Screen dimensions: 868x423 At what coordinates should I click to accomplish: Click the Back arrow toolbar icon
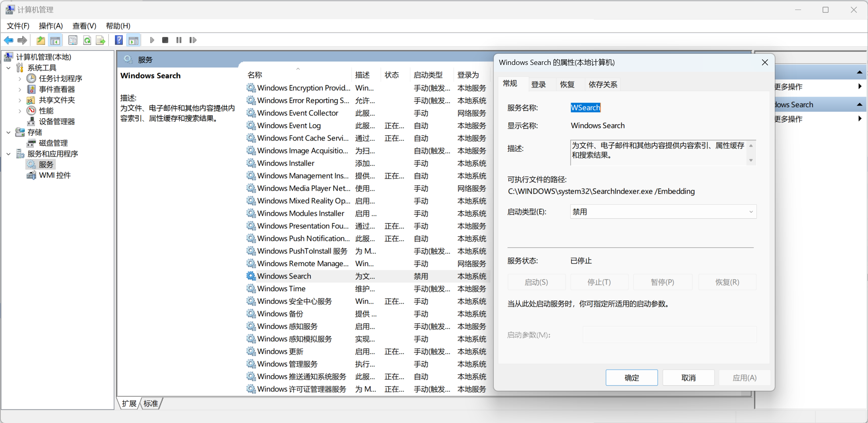pos(8,40)
